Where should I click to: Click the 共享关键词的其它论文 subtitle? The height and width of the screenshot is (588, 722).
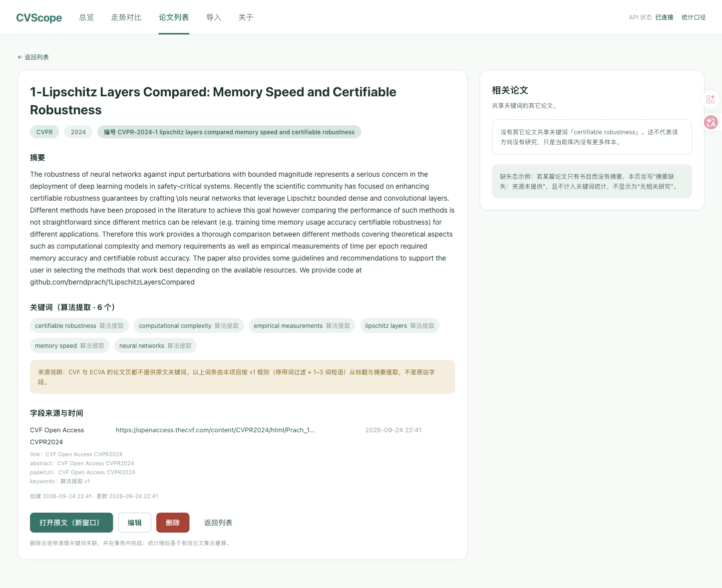coord(524,106)
